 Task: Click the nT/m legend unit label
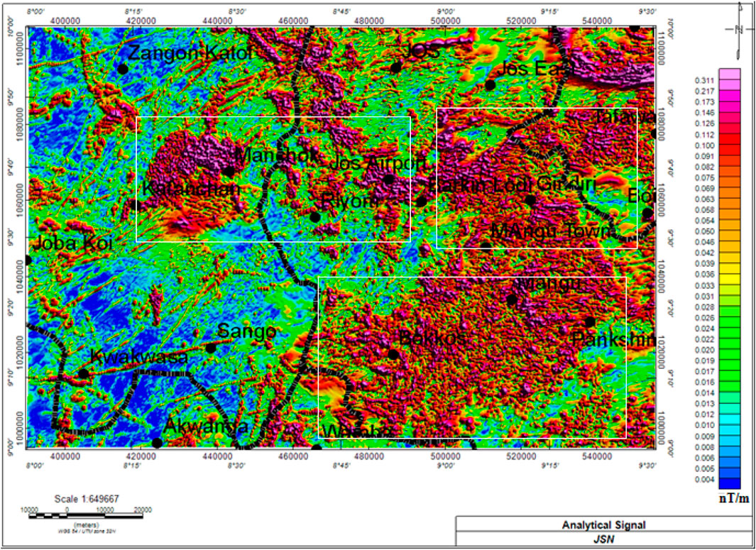point(734,498)
